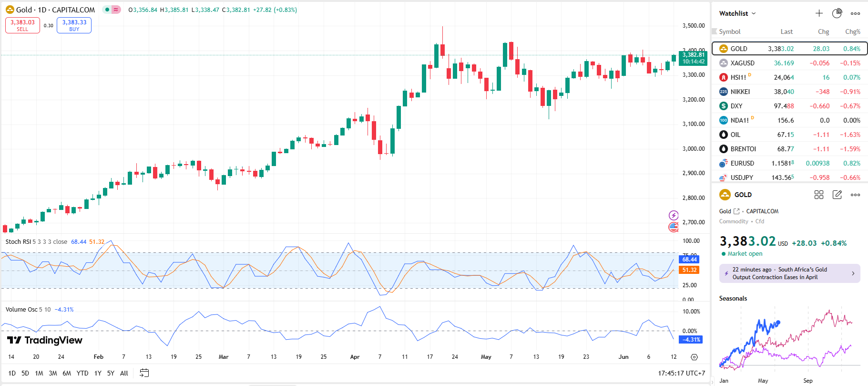Expand the South Africa's Gold news item
This screenshot has height=386, width=868.
point(789,273)
